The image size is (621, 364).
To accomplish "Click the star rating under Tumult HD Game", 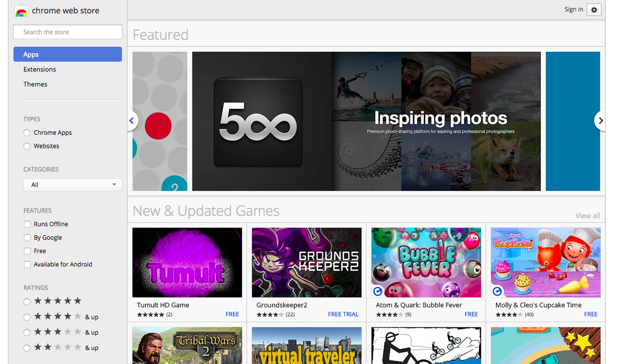I will pos(151,314).
